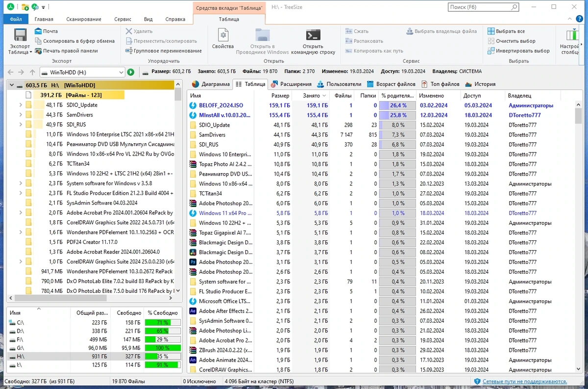Click Печать правой панели

pos(66,51)
